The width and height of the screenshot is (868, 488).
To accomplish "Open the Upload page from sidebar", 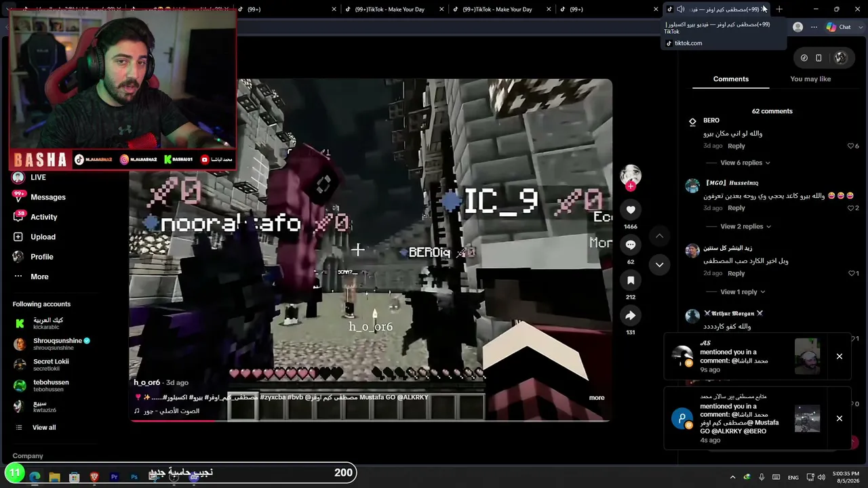I will [x=43, y=237].
